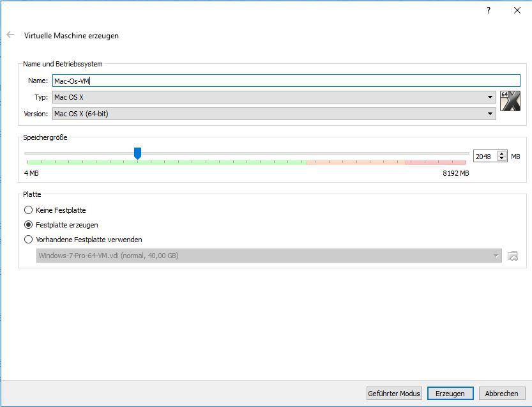This screenshot has width=532, height=407.
Task: Click the Mac OS X 64-bit OS icon
Action: click(x=510, y=101)
